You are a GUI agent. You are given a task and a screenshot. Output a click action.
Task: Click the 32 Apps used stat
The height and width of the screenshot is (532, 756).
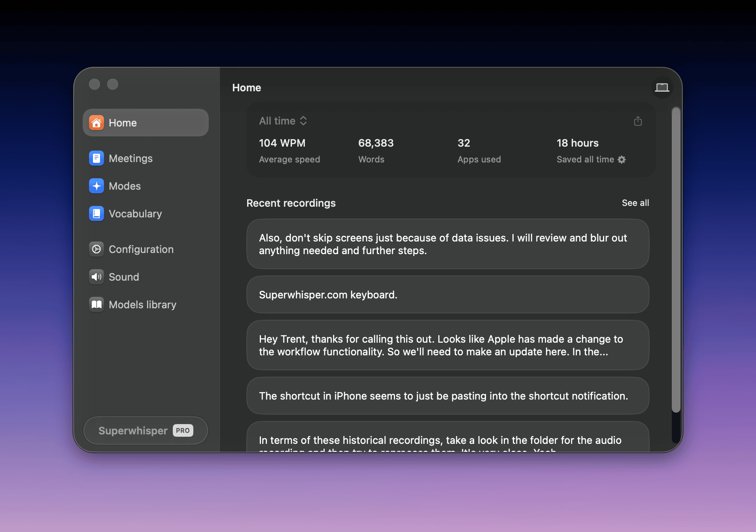click(x=479, y=151)
